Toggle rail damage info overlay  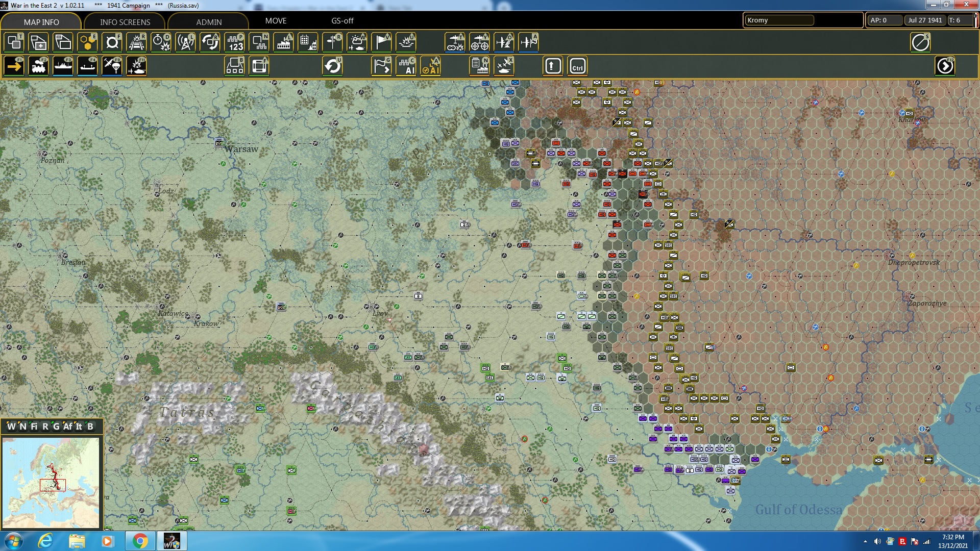pos(136,42)
